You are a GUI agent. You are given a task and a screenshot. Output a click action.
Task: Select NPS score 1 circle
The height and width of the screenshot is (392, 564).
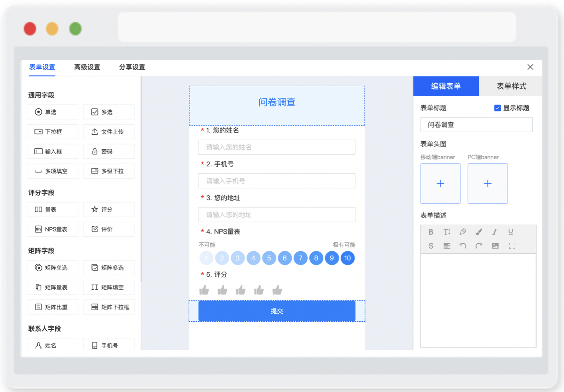pyautogui.click(x=206, y=258)
